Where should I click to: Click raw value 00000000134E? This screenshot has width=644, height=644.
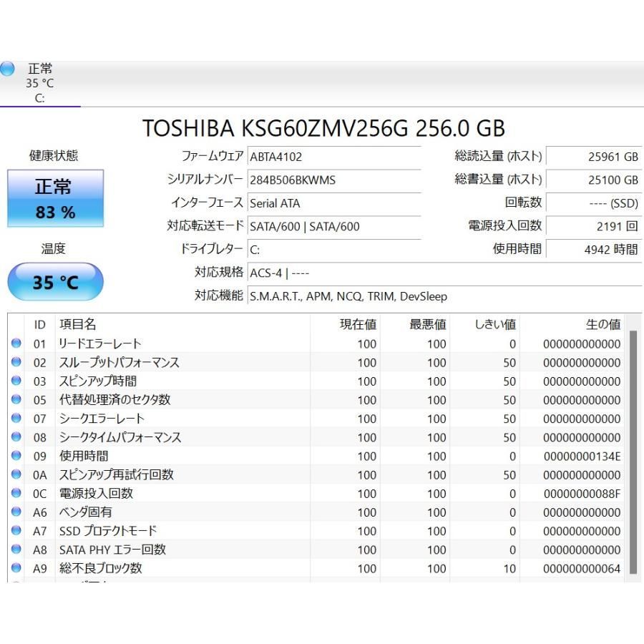coord(582,457)
